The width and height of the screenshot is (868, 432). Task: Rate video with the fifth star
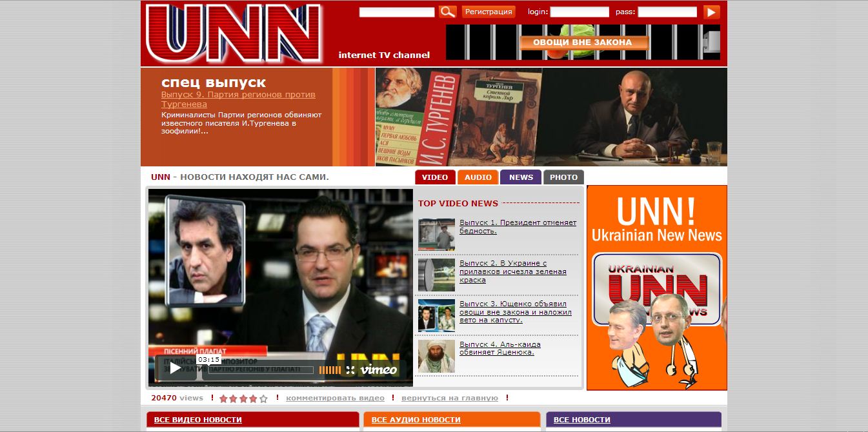263,399
